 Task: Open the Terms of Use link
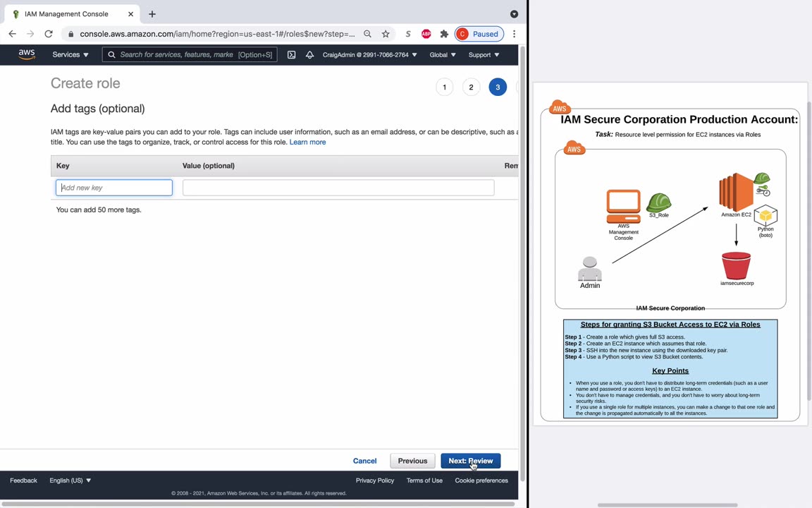424,480
